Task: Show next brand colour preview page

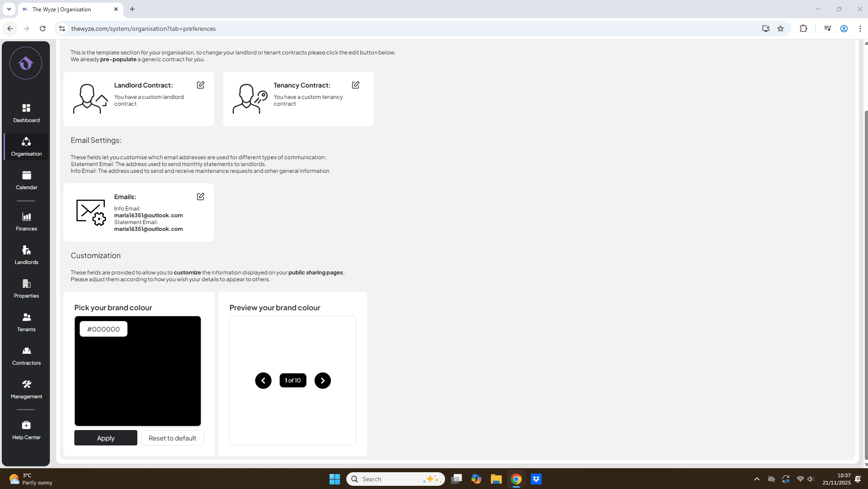Action: [x=322, y=380]
